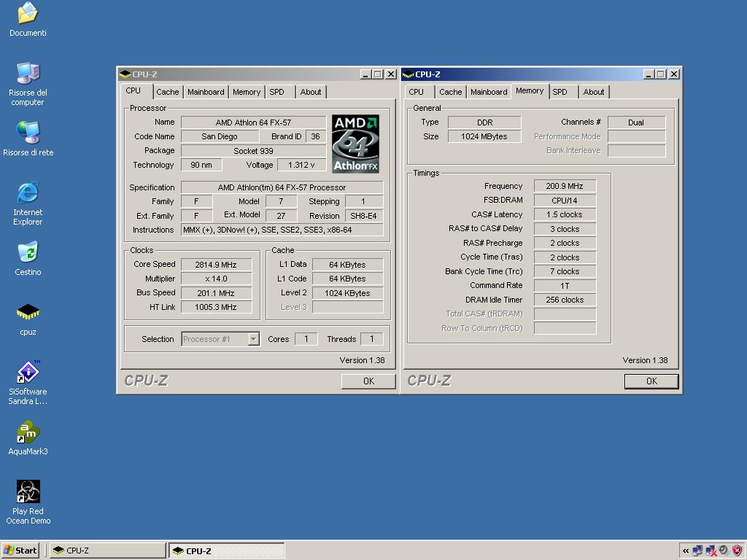This screenshot has height=560, width=747.
Task: Launch AquaMark3 desktop shortcut
Action: 28,432
